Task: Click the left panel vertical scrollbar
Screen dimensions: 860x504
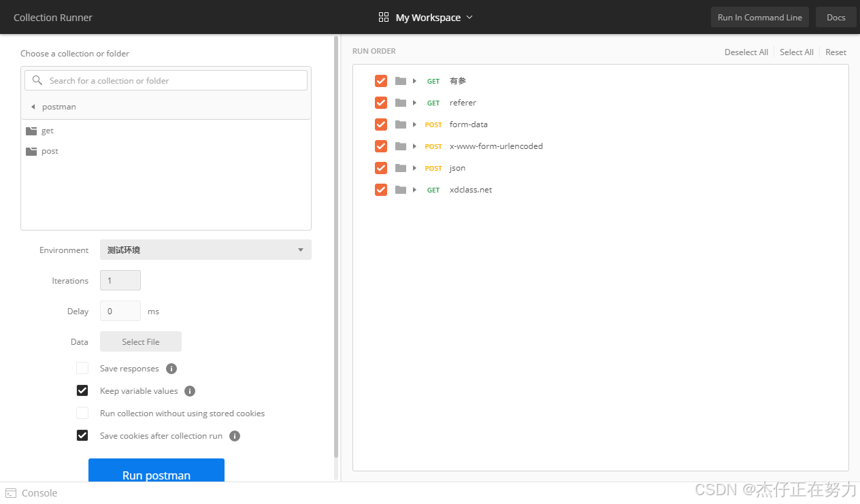Action: pos(336,247)
